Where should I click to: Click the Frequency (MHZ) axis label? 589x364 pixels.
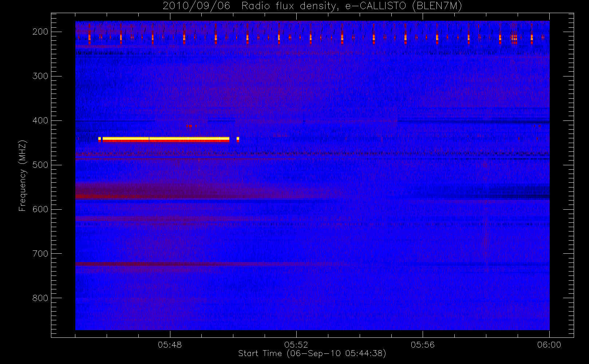(x=23, y=175)
